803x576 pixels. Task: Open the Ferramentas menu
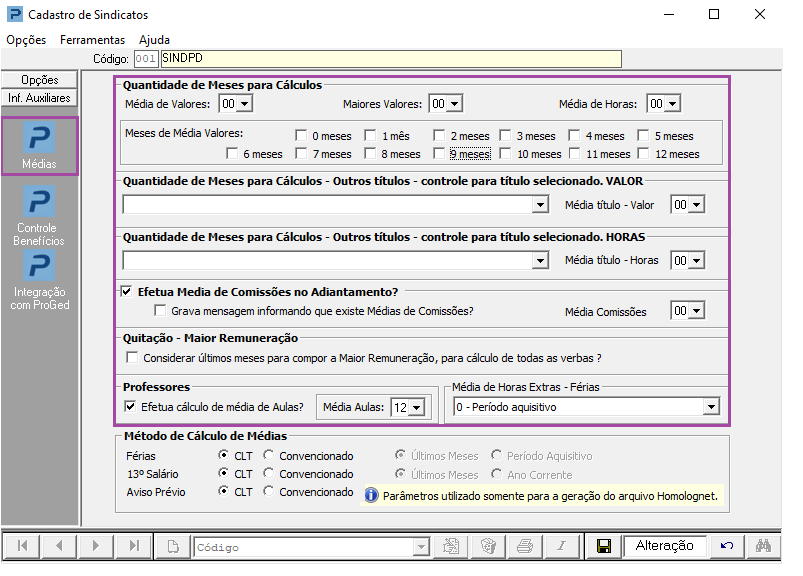pos(92,40)
